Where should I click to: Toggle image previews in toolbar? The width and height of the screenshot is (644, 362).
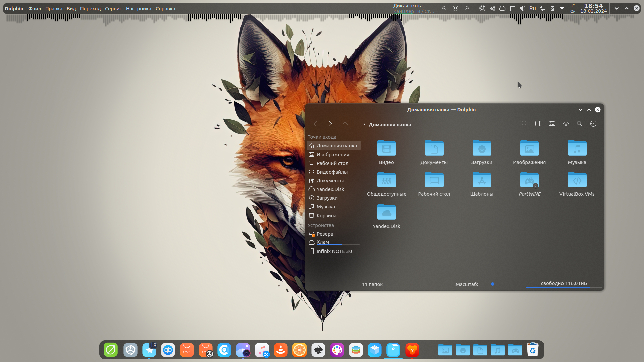[x=552, y=124]
